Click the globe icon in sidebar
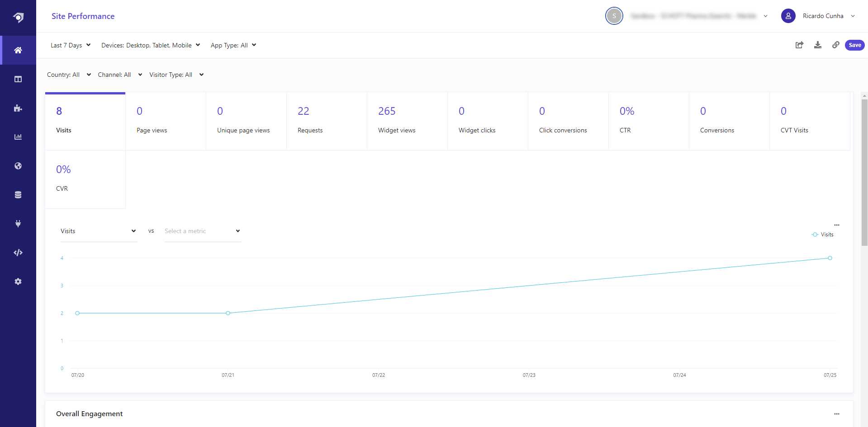Viewport: 868px width, 427px height. point(18,166)
